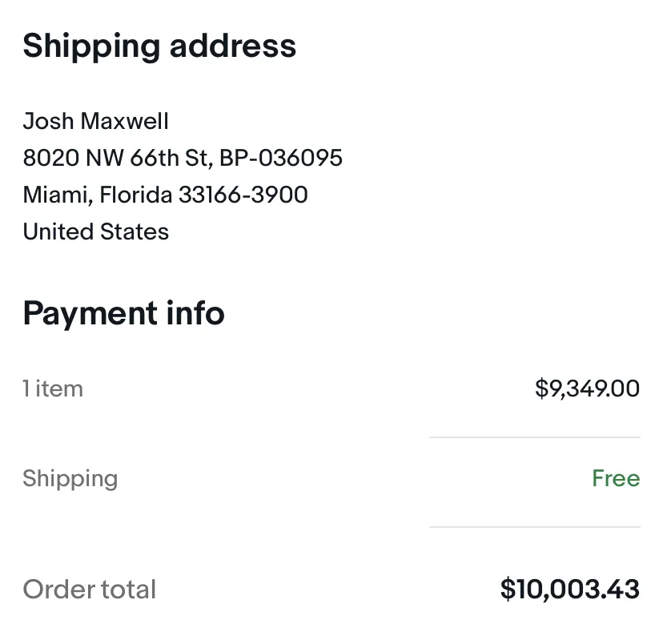Image resolution: width=663 pixels, height=644 pixels.
Task: Select the Miami, Florida city line
Action: pyautogui.click(x=98, y=195)
